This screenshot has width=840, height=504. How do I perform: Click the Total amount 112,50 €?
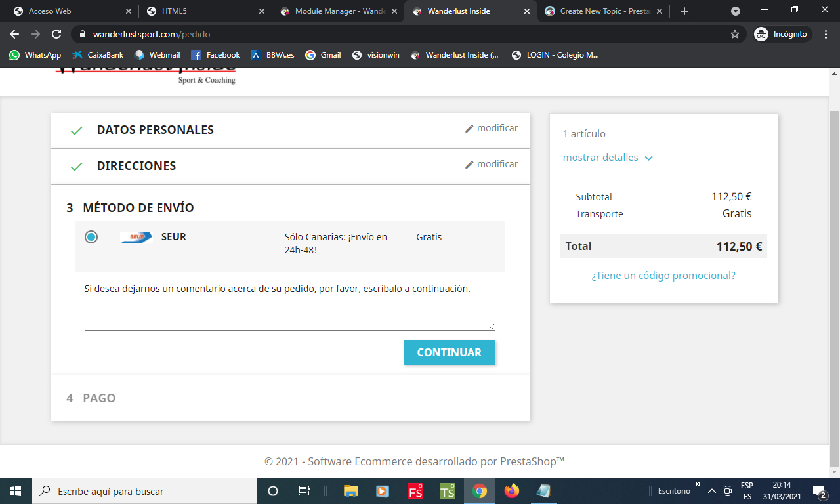coord(739,247)
